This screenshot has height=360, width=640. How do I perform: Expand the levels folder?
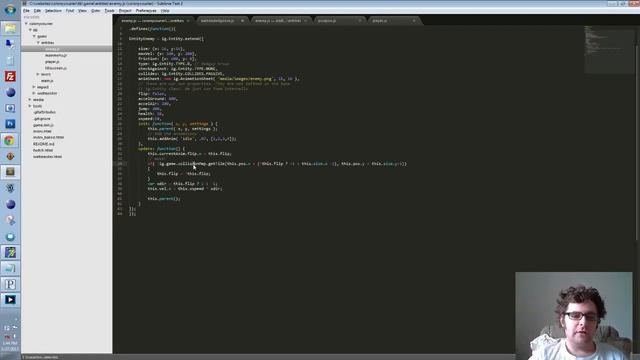pos(38,74)
